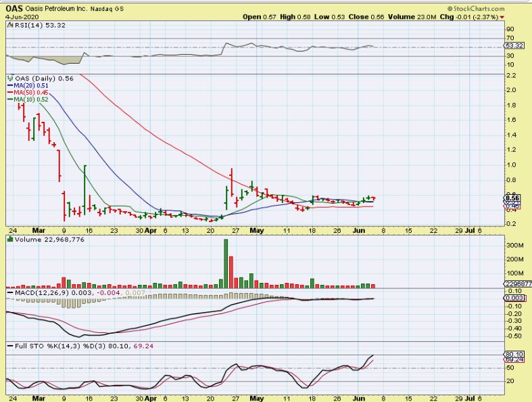Click the candlestick icon before OAS (Daily)

coord(11,79)
